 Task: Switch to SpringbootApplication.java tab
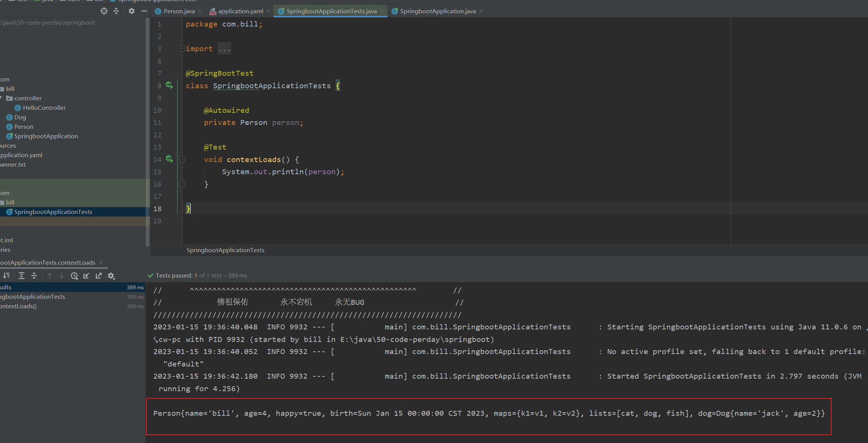click(x=437, y=11)
